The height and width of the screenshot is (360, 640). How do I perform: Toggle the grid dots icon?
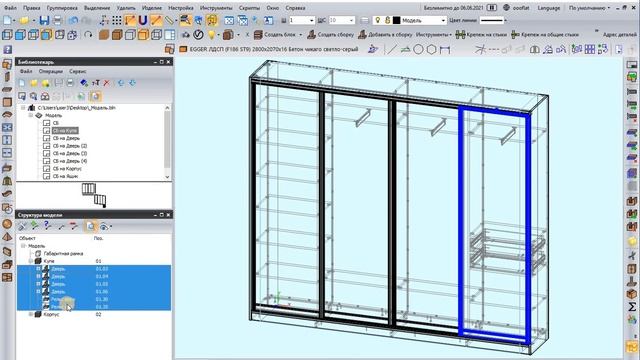(x=117, y=20)
